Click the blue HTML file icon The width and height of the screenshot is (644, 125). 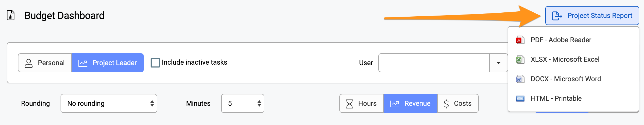(x=520, y=99)
